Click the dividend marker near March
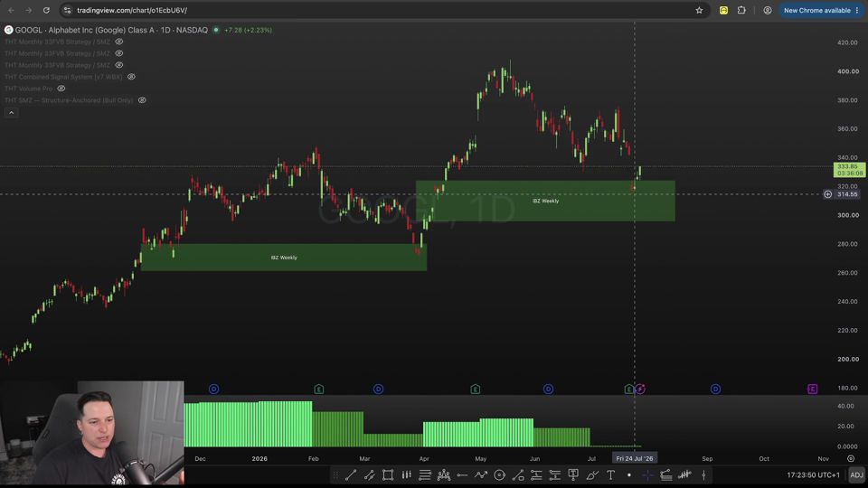 pyautogui.click(x=378, y=389)
